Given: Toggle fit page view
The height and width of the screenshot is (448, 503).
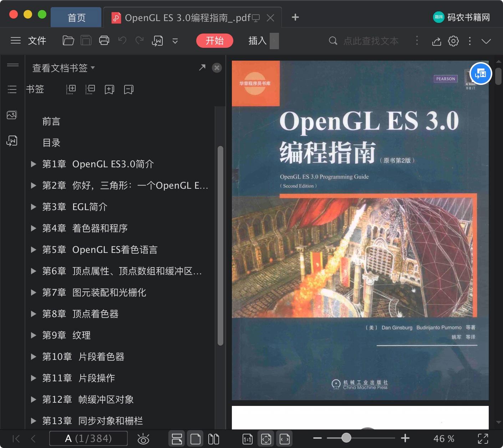Looking at the screenshot, I should (x=266, y=438).
